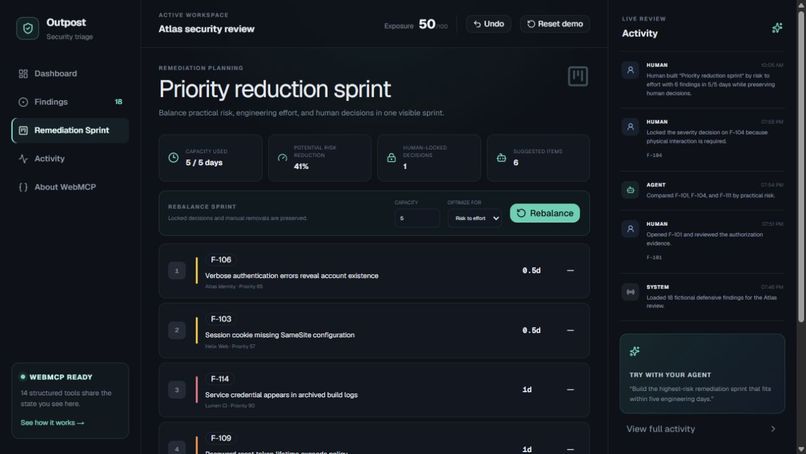Screen dimensions: 806x454
Task: Click the Reset demo button
Action: pos(555,24)
